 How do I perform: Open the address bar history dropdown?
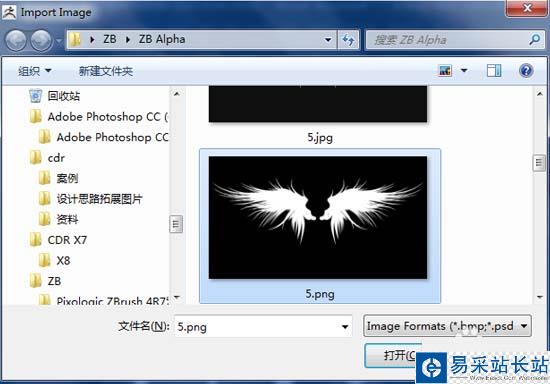coord(328,40)
